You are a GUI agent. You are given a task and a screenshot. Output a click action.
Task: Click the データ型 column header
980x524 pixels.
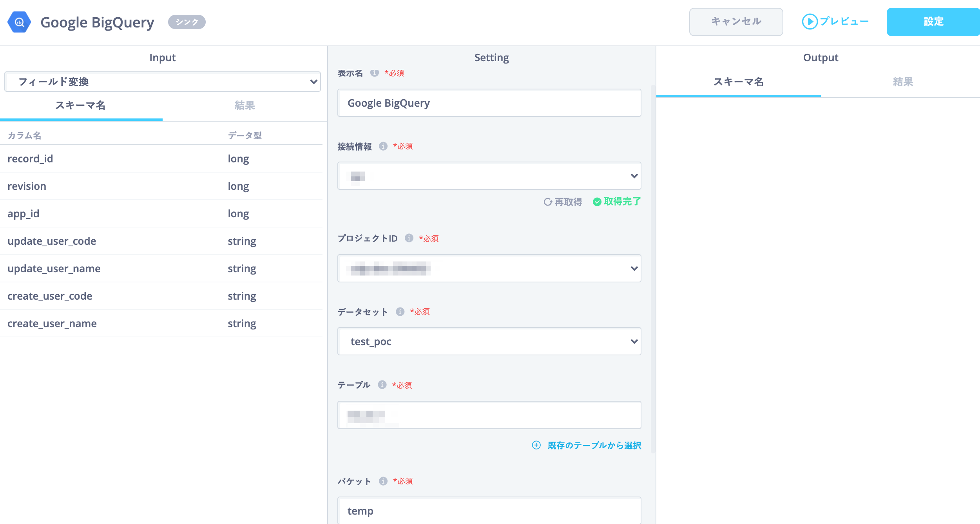click(245, 135)
